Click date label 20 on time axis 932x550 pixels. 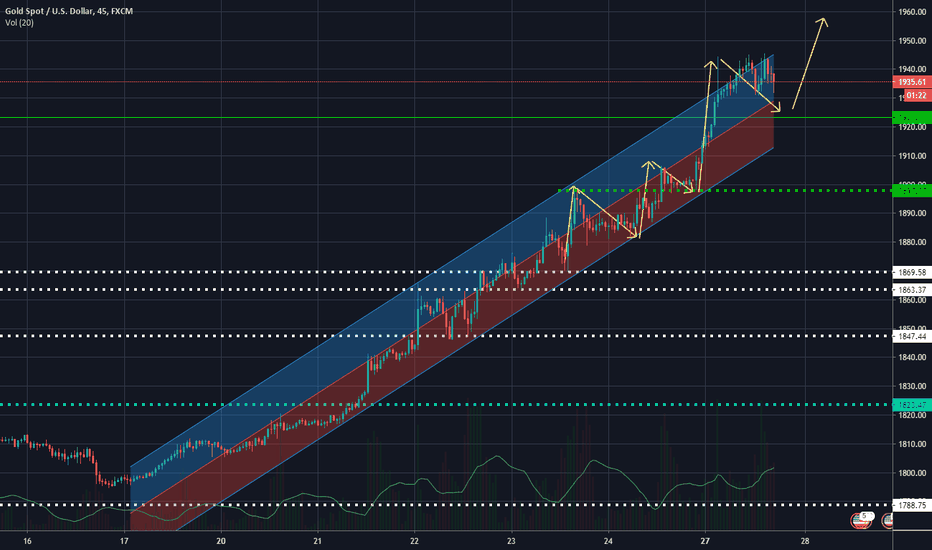click(x=221, y=541)
